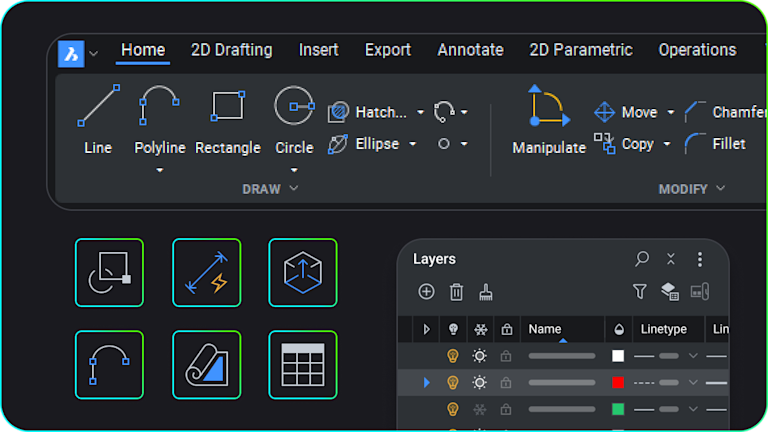Click the rolled sheet material tile
The height and width of the screenshot is (432, 768).
(207, 365)
